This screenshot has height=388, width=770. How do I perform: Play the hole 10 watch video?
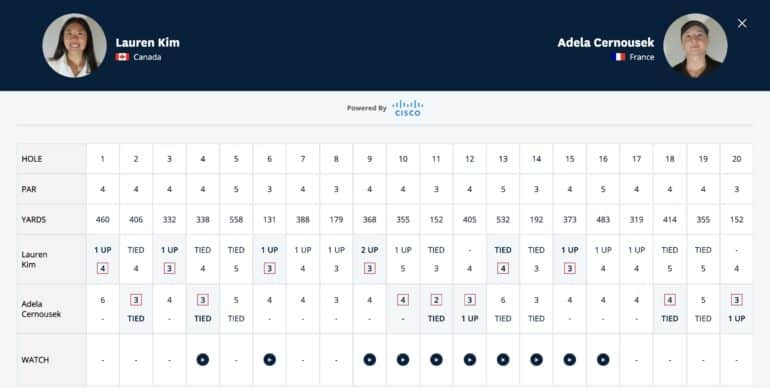click(x=403, y=360)
